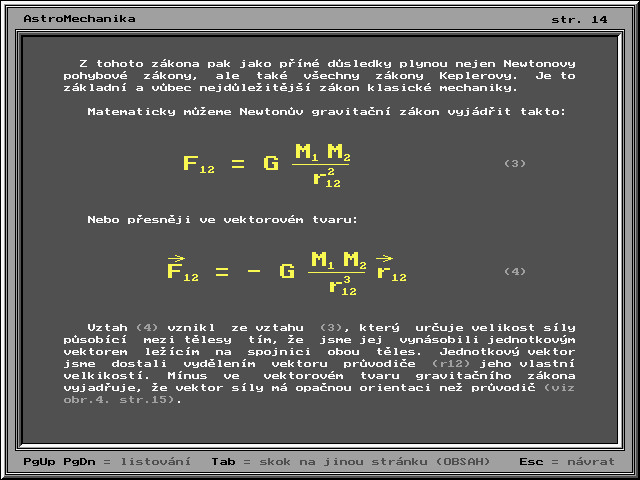The width and height of the screenshot is (640, 480).
Task: Click reference (4) in 'Vztah (4) vznikl'
Action: (147, 328)
